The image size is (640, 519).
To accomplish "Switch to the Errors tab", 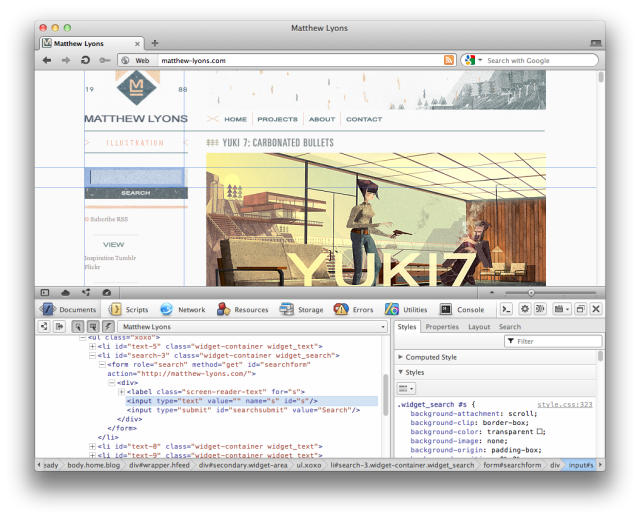I will [353, 309].
